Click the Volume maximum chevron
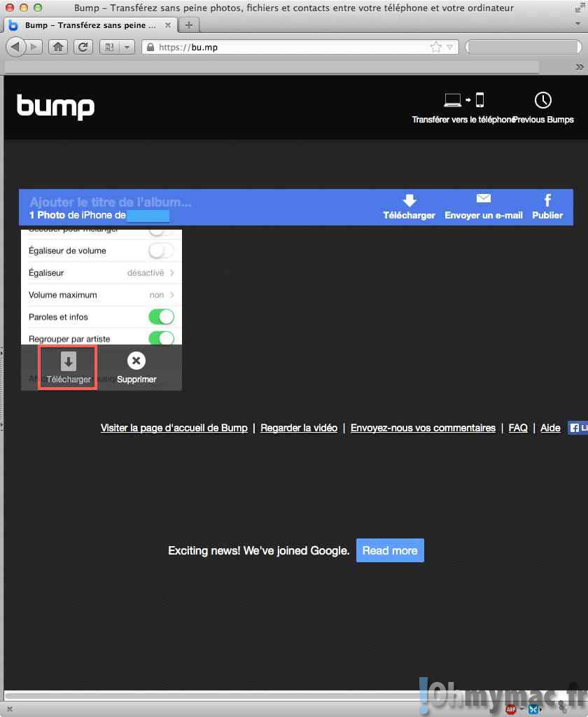The height and width of the screenshot is (717, 588). (x=172, y=295)
